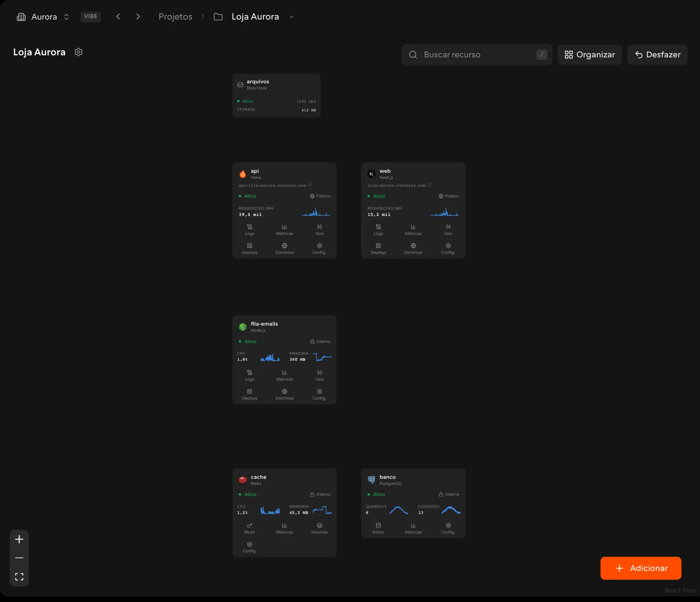Open Métricas on the api card
The height and width of the screenshot is (602, 700).
point(284,230)
